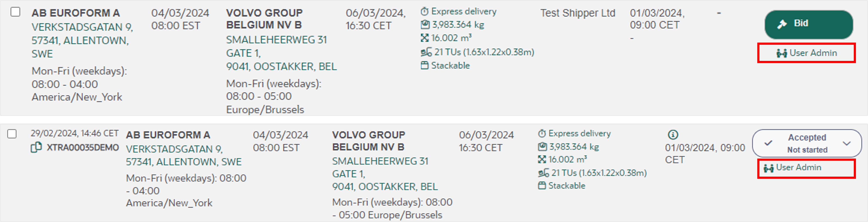Image resolution: width=868 pixels, height=222 pixels.
Task: Select the first shipment row checkbox
Action: pos(15,12)
